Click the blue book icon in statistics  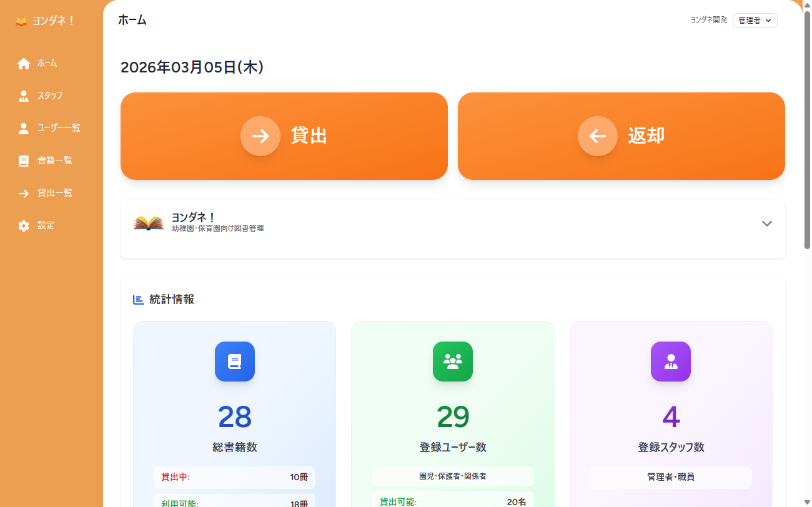coord(234,362)
